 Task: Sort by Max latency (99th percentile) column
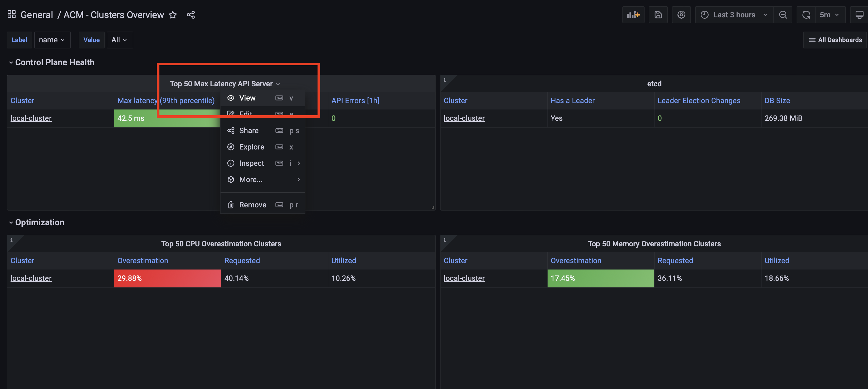(166, 101)
